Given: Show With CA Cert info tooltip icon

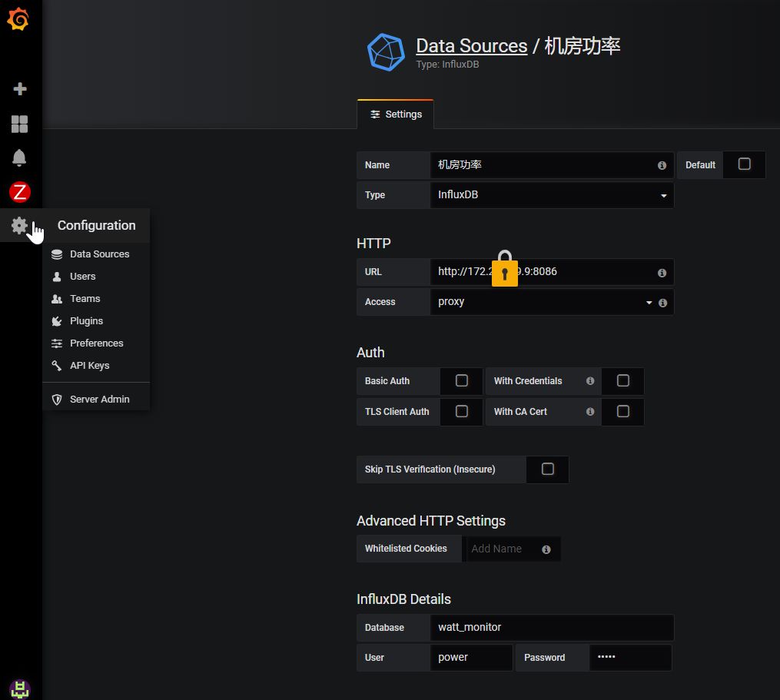Looking at the screenshot, I should click(590, 411).
